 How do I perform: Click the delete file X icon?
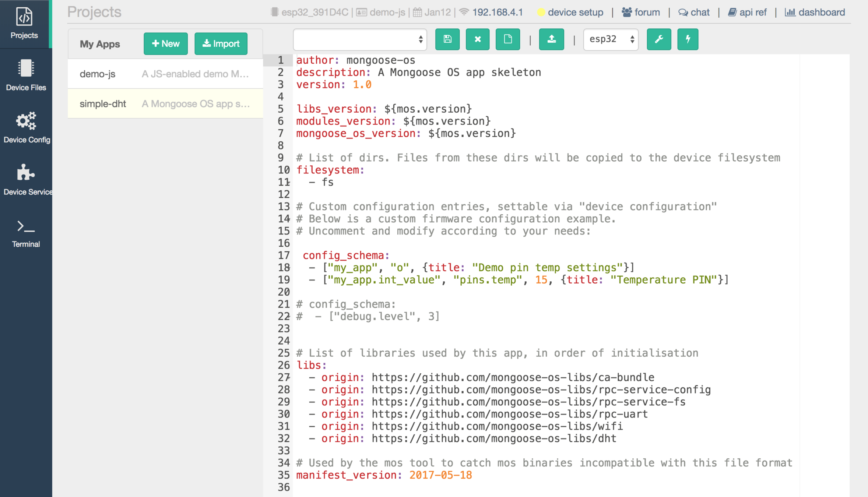pos(477,39)
